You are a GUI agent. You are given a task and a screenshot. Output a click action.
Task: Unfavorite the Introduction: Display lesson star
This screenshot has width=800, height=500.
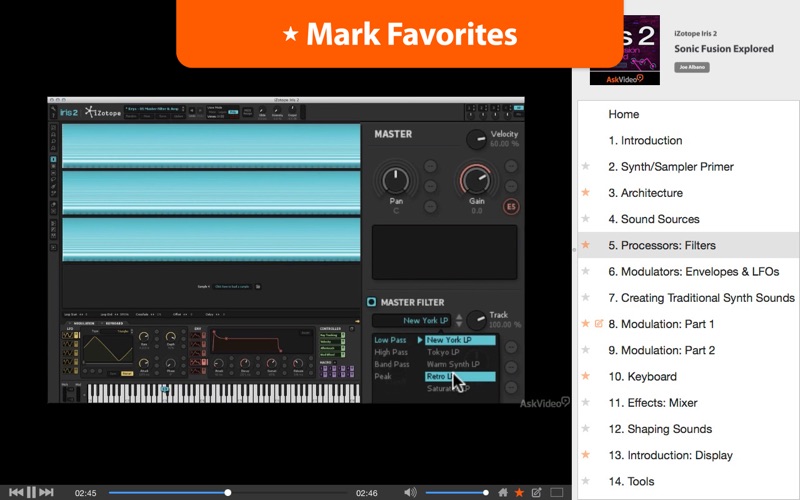click(x=586, y=455)
